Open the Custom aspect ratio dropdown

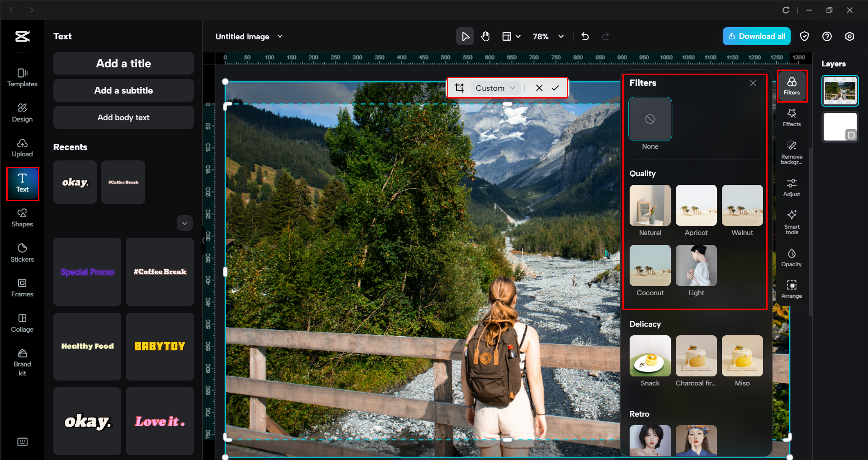click(x=494, y=88)
